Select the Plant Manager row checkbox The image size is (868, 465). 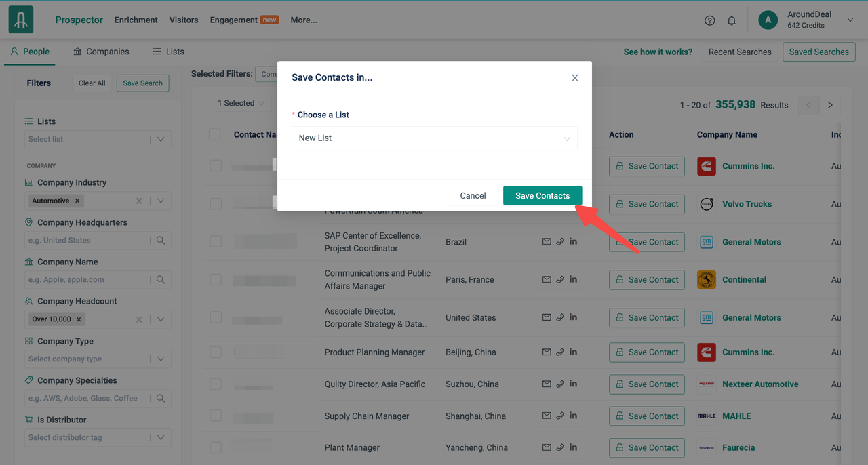point(216,447)
